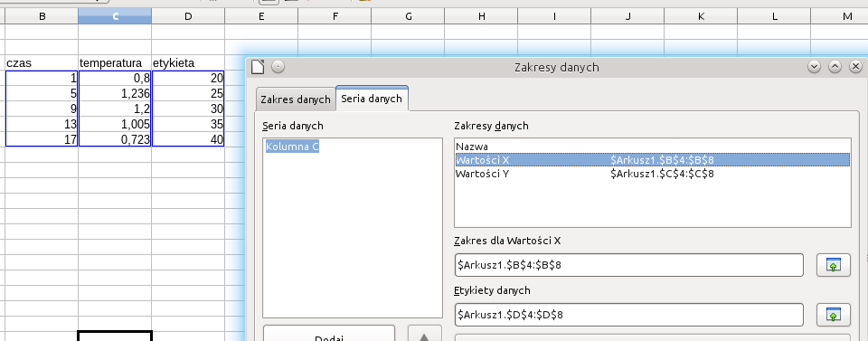The image size is (868, 341).
Task: Select the Nazwa row in Zakresy danych
Action: coord(652,147)
